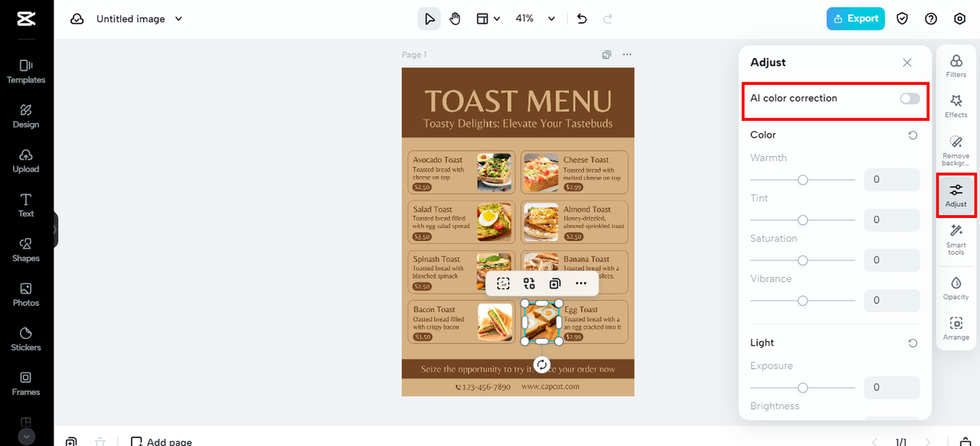Open the Filters tool
The width and height of the screenshot is (980, 446).
tap(956, 66)
